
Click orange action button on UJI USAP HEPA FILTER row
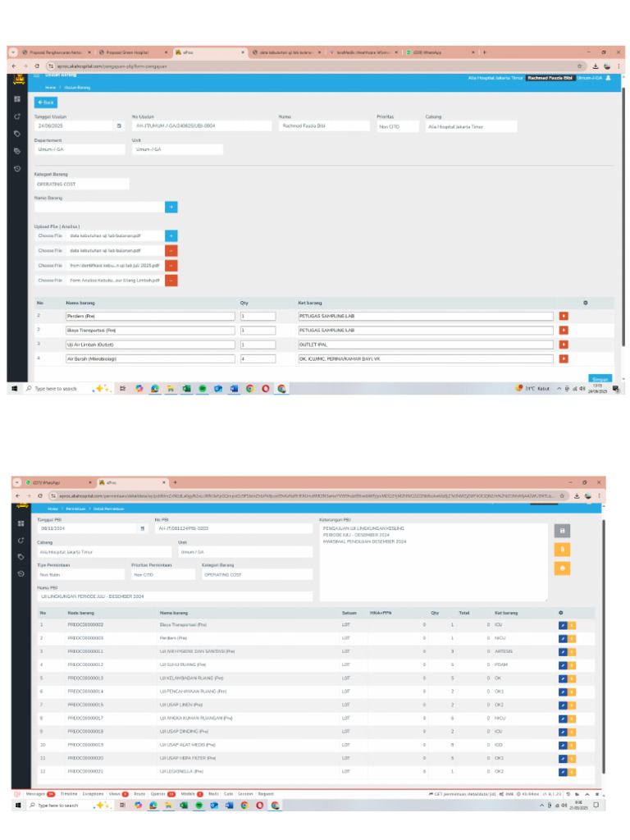click(x=572, y=759)
